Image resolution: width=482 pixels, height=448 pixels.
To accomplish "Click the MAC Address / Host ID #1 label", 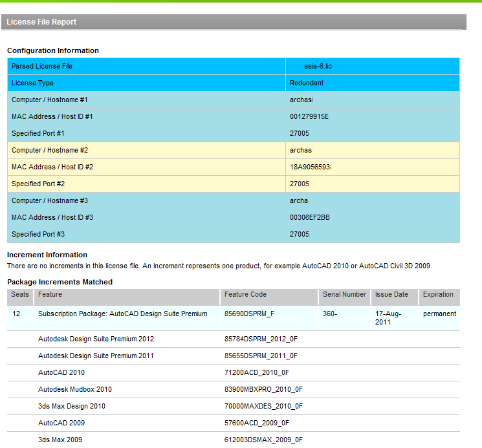I will point(52,116).
